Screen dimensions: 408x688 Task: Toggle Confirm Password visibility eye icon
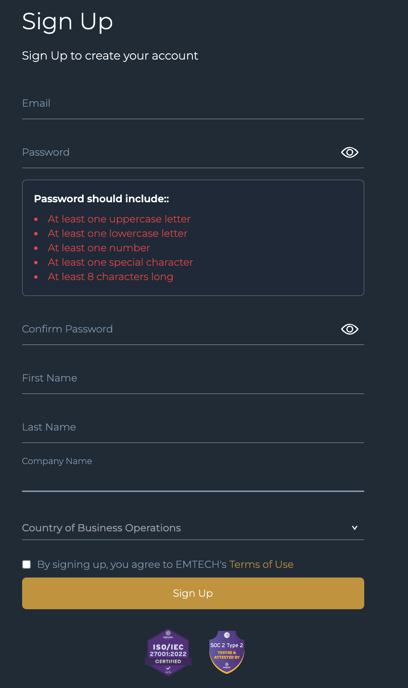click(x=350, y=329)
